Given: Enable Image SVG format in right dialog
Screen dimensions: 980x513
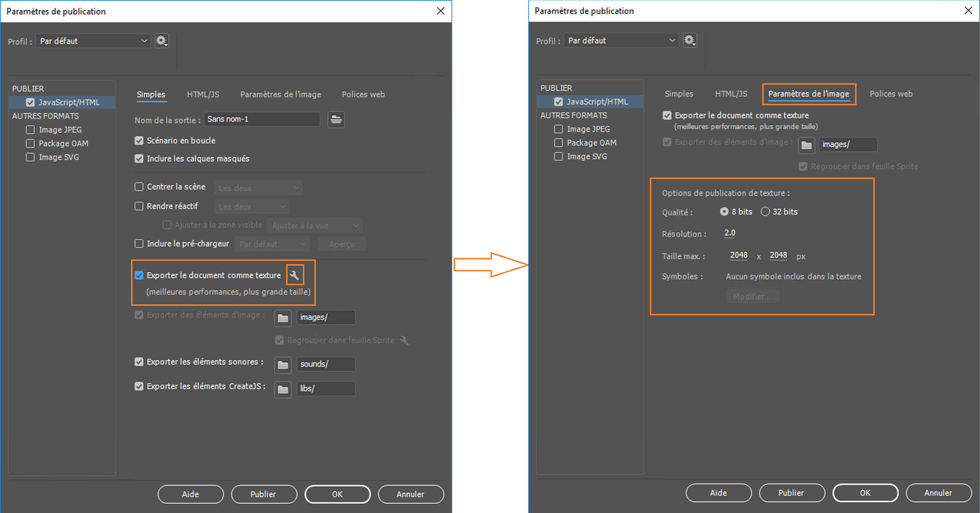Looking at the screenshot, I should [558, 156].
